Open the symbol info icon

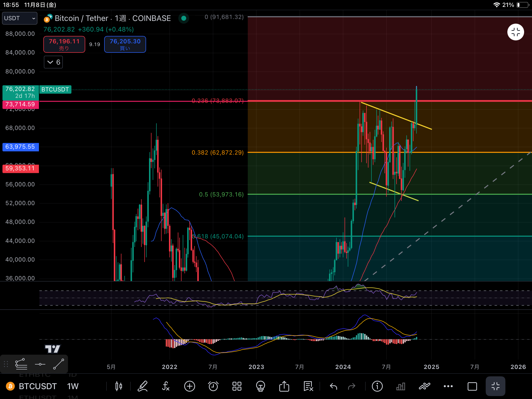click(377, 386)
